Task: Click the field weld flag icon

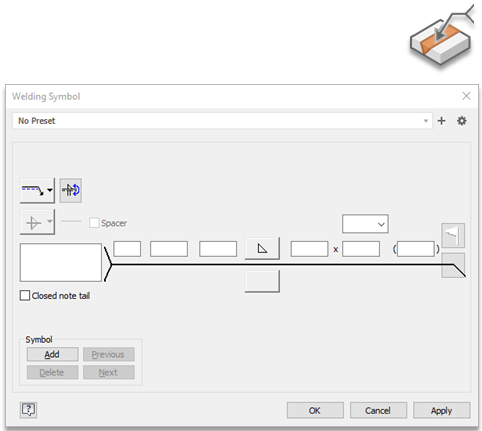Action: [x=453, y=235]
